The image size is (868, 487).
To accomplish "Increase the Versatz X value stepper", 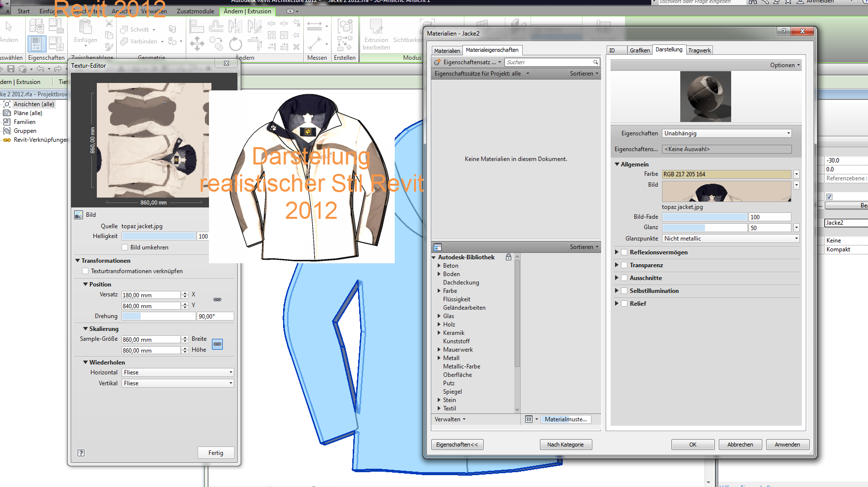I will click(185, 293).
